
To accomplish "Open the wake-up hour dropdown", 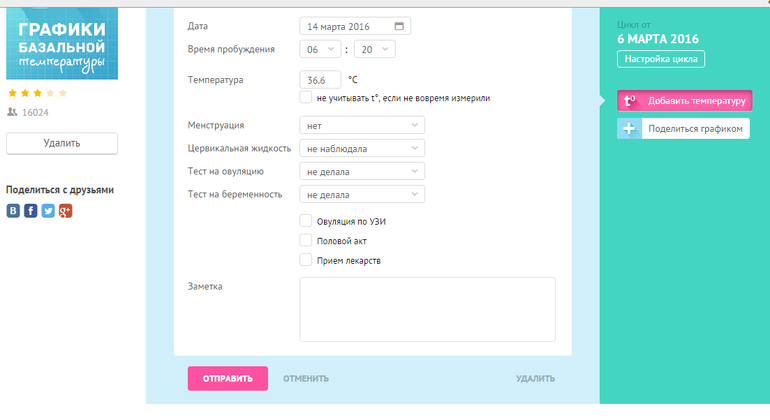I will [319, 49].
